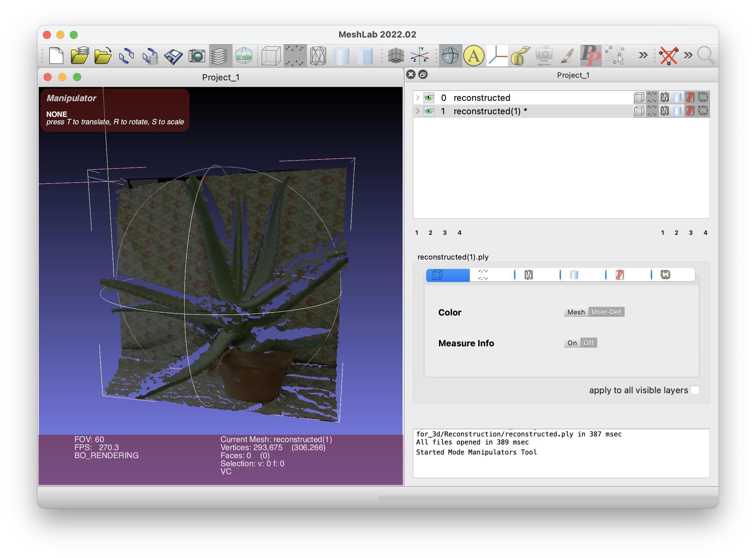
Task: Toggle solid fill for layer reconstructed
Action: coord(677,97)
